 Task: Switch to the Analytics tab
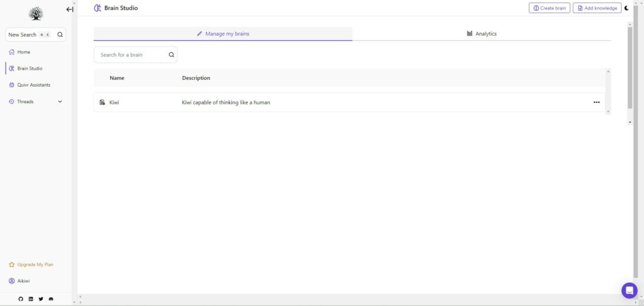(x=482, y=34)
